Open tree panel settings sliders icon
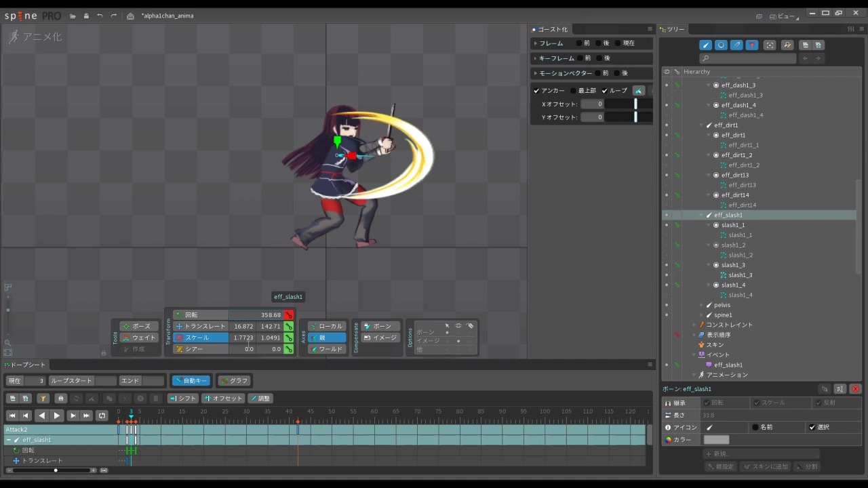 pos(851,29)
